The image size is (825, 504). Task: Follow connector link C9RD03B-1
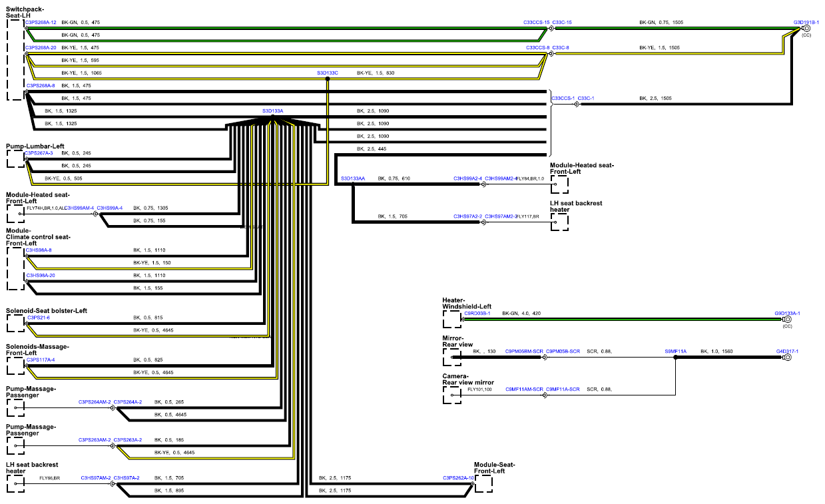coord(477,313)
